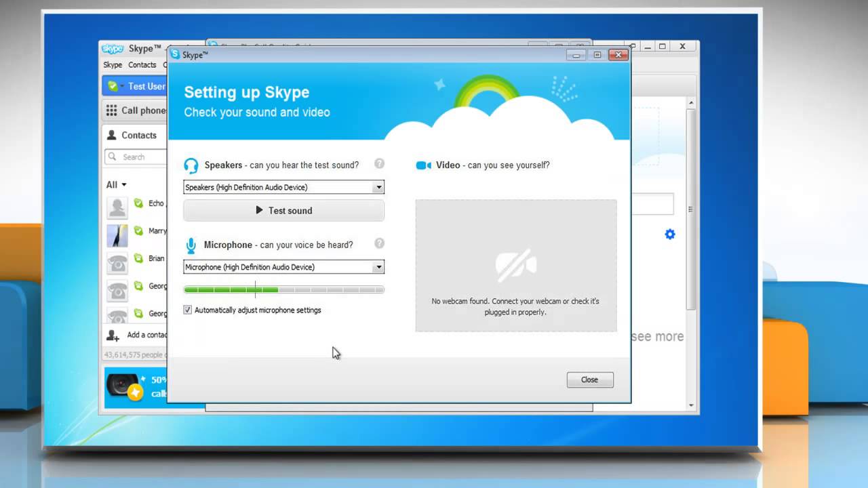
Task: Select the Contacts tab in main window
Action: click(x=134, y=136)
